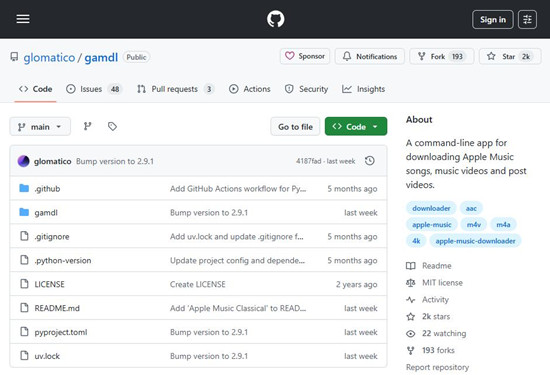
Task: Open the hamburger navigation menu
Action: (x=23, y=19)
